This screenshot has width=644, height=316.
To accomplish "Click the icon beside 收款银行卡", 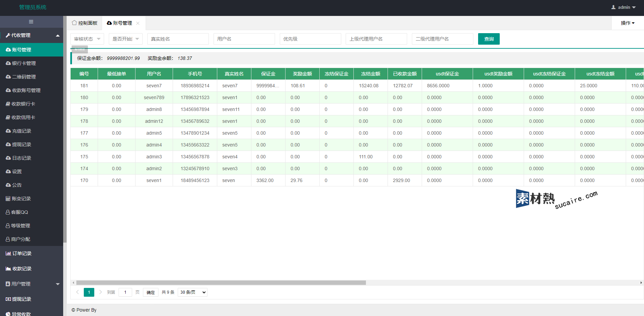I will click(8, 104).
